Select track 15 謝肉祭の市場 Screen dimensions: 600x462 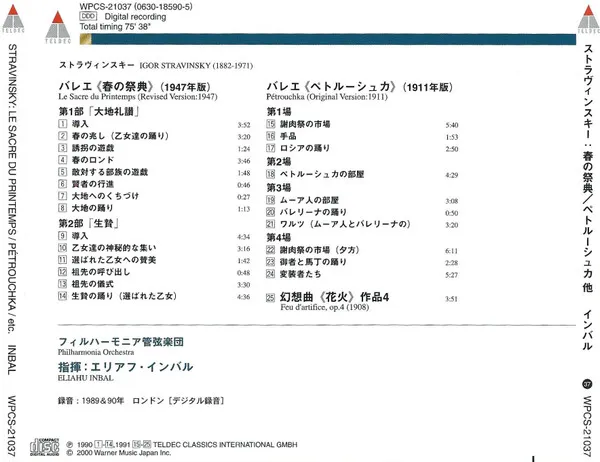coord(305,124)
